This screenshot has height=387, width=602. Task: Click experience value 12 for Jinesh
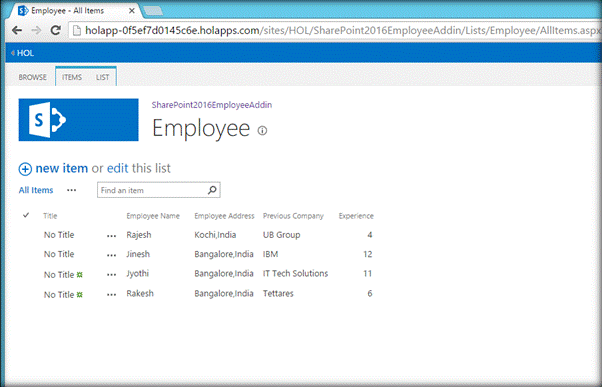coord(367,254)
